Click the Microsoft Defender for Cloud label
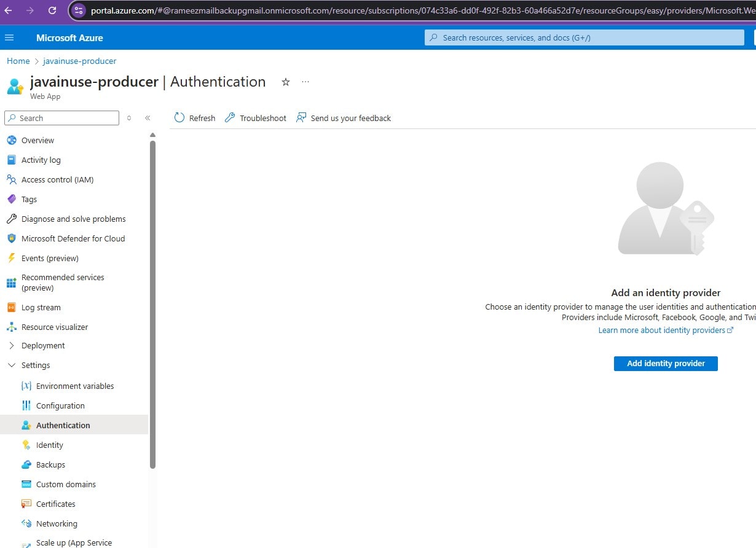 coord(73,238)
